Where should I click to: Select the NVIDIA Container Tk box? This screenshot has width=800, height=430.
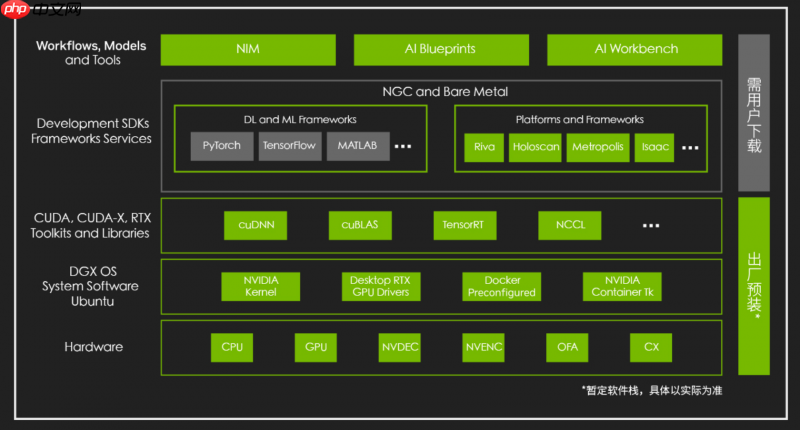pyautogui.click(x=622, y=286)
